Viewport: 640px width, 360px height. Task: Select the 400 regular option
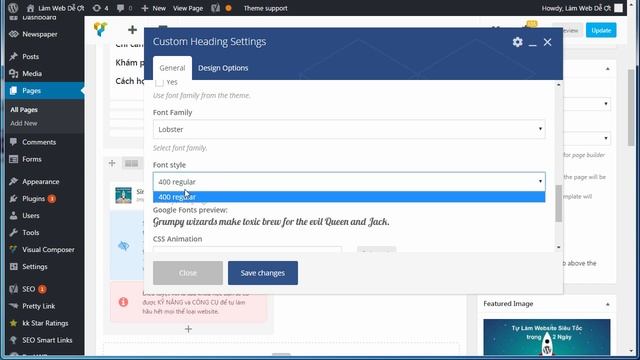pyautogui.click(x=349, y=197)
